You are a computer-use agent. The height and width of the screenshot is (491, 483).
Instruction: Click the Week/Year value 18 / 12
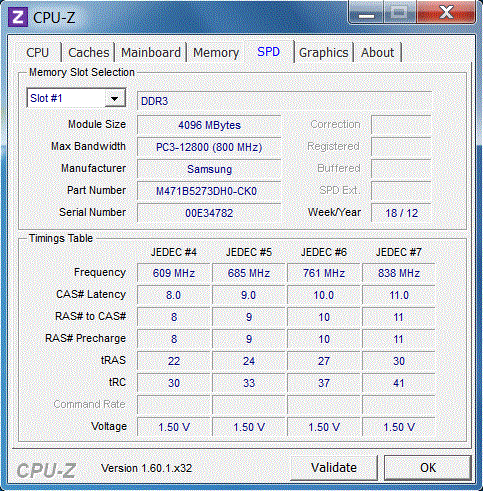tap(402, 213)
